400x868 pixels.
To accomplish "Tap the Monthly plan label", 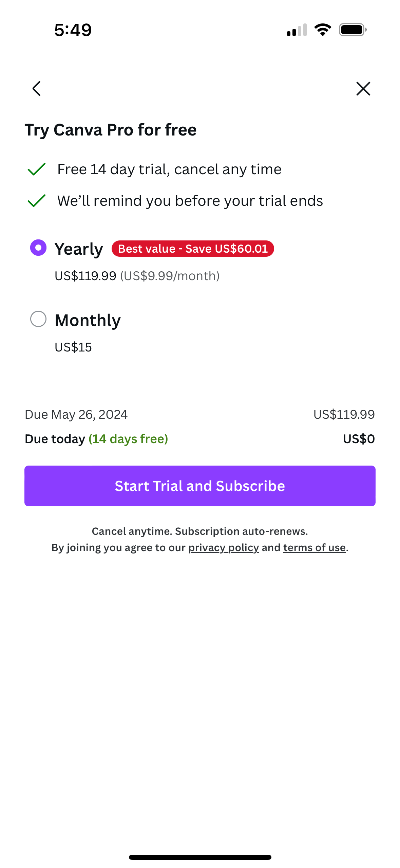I will [88, 320].
